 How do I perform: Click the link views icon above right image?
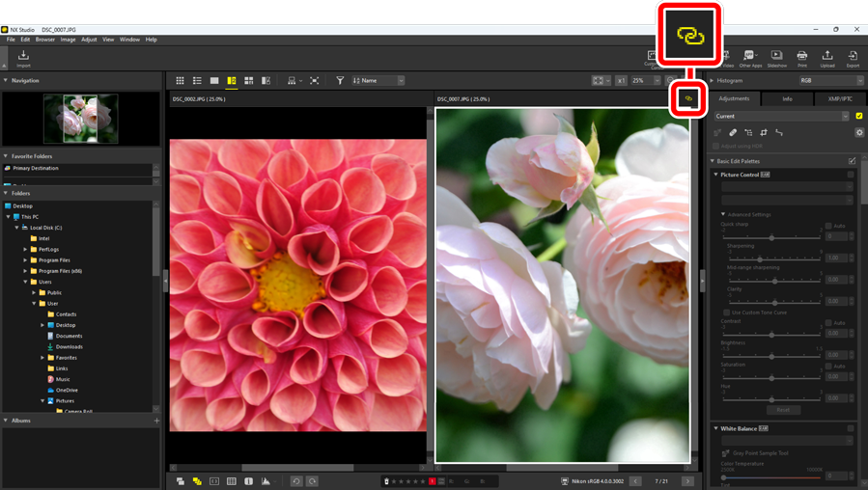(x=688, y=98)
